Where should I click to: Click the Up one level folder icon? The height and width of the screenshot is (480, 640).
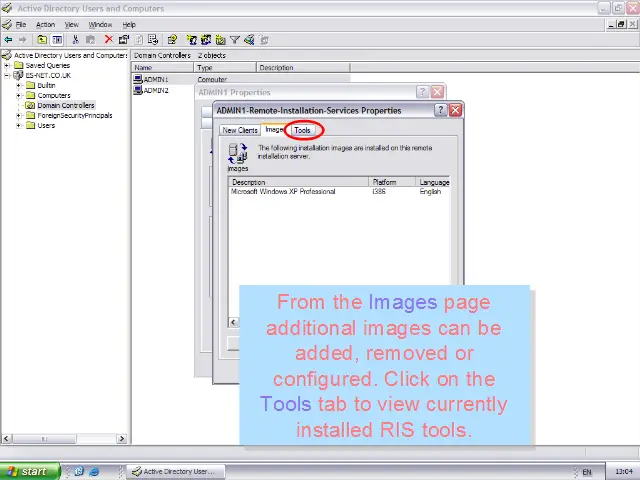pos(41,40)
